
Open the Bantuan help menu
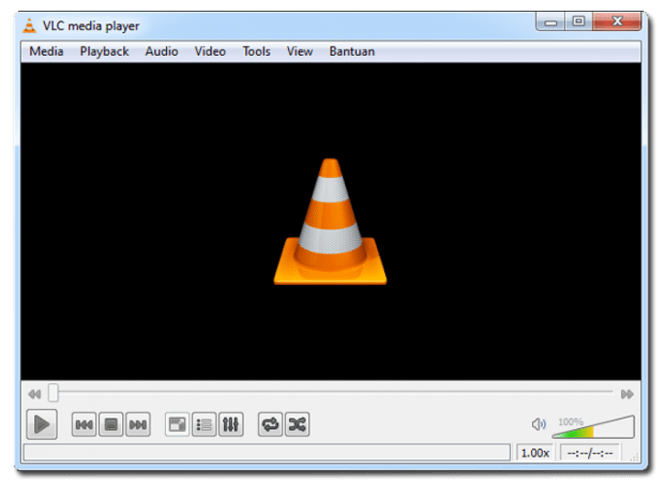point(352,51)
